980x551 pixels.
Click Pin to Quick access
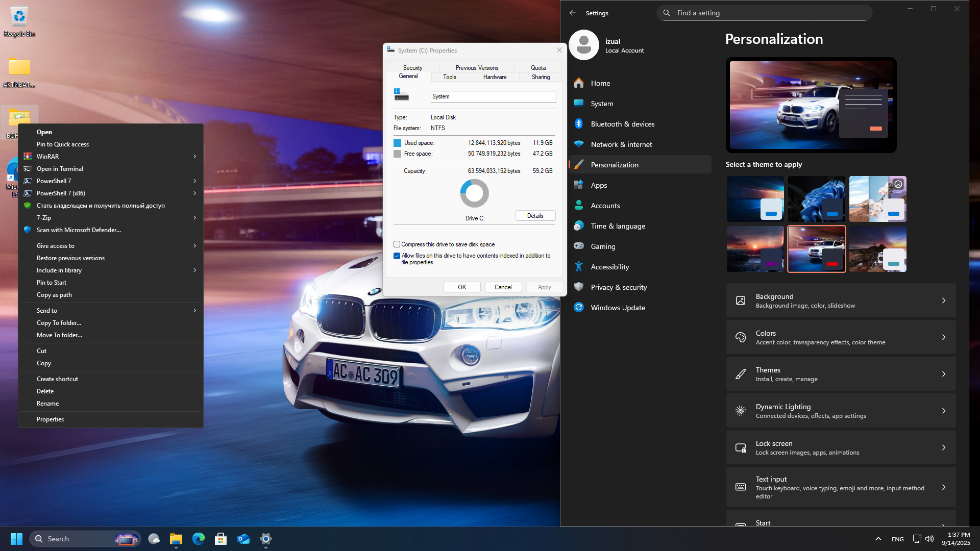111,144
